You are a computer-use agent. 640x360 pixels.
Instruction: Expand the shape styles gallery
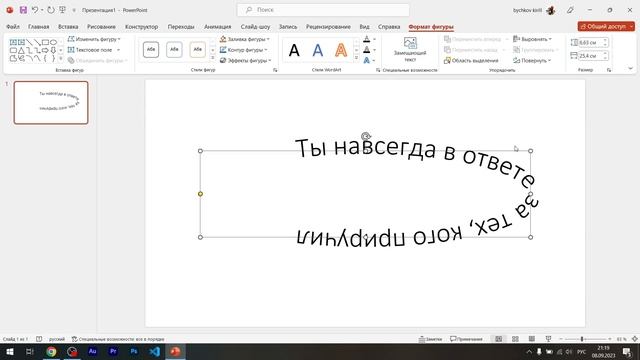pyautogui.click(x=213, y=58)
